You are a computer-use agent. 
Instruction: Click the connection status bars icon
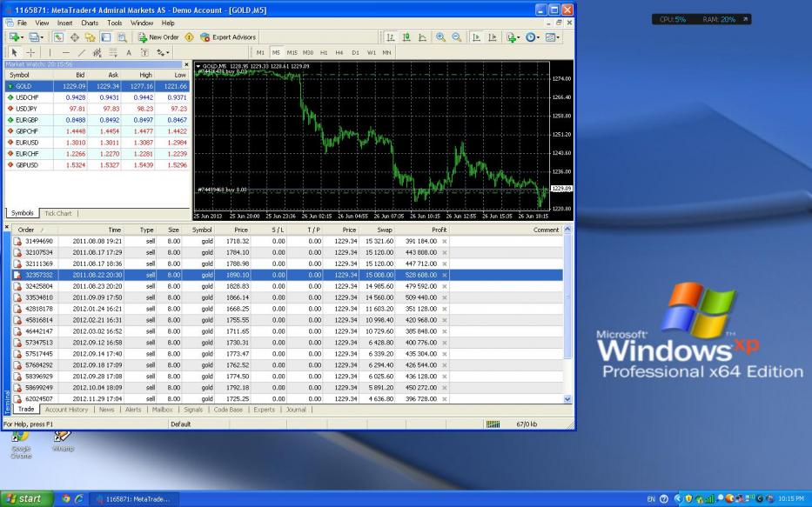click(x=493, y=424)
